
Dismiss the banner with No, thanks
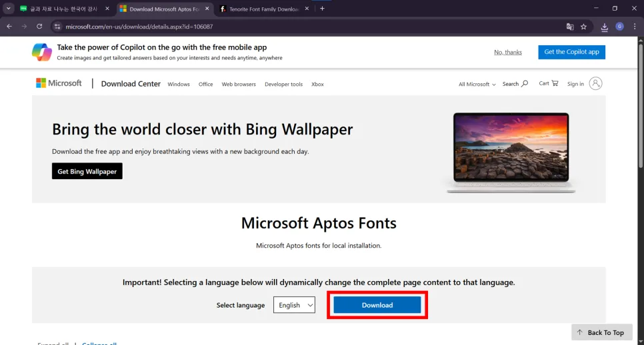508,52
